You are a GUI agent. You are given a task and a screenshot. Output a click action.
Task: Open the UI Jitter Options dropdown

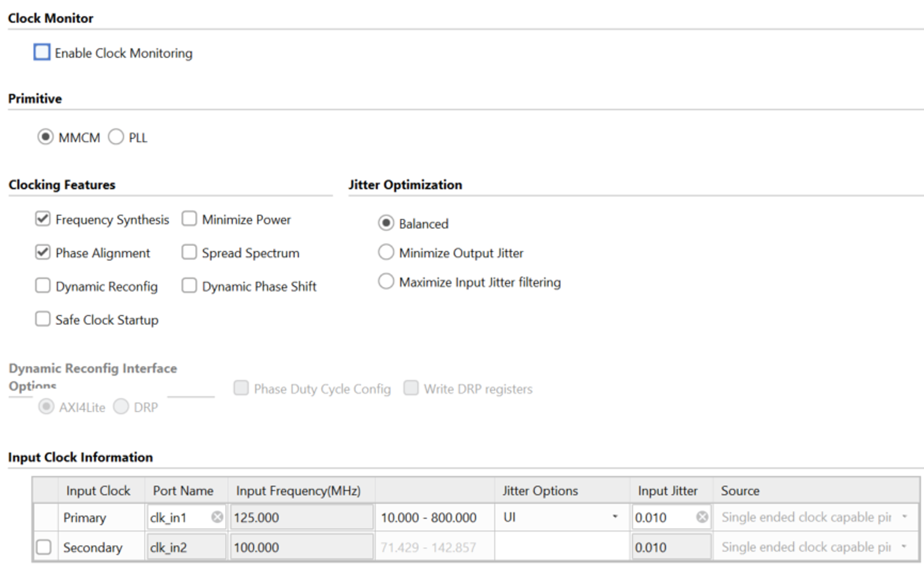coord(614,517)
